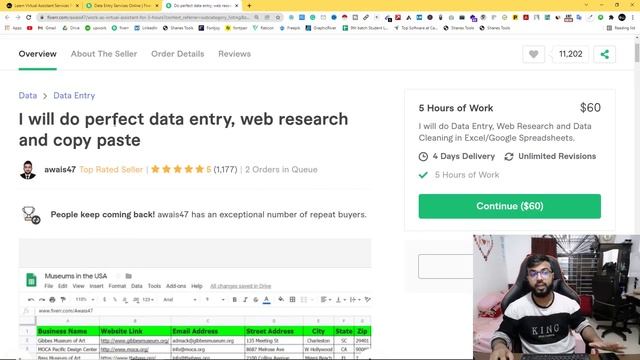
Task: Close the 'Data Entry Services Online' tab
Action: tap(157, 6)
